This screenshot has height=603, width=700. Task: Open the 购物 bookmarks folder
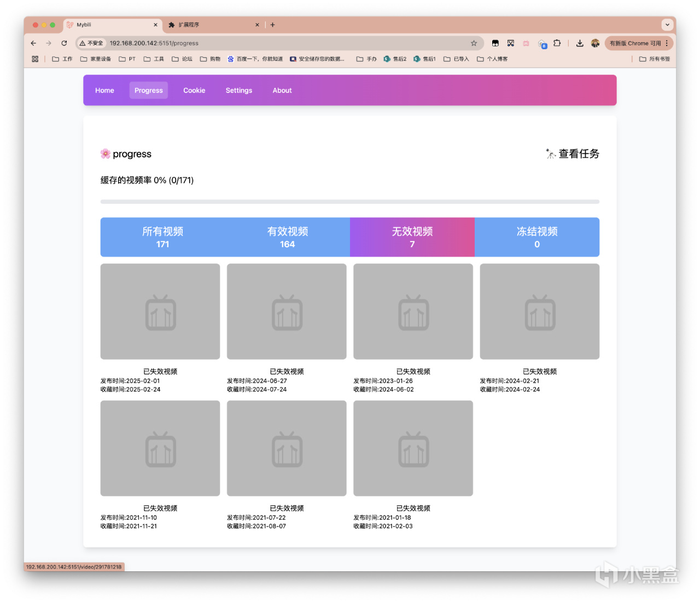[x=210, y=59]
